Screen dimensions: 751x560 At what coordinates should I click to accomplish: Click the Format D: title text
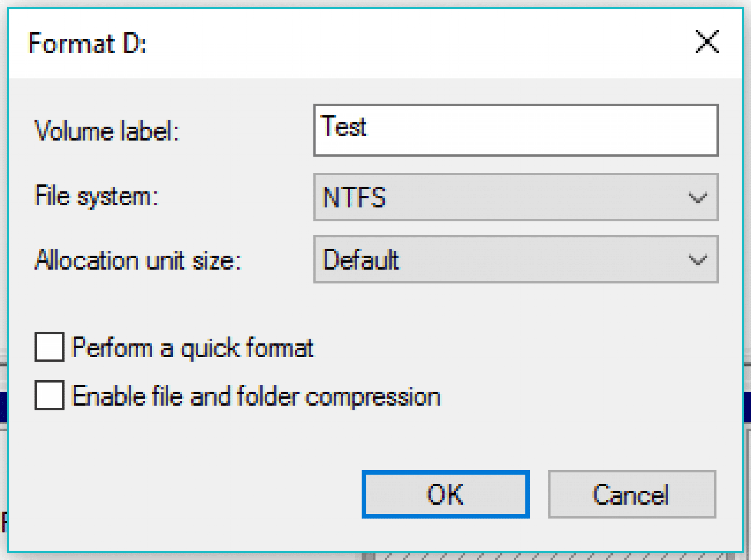tap(87, 43)
